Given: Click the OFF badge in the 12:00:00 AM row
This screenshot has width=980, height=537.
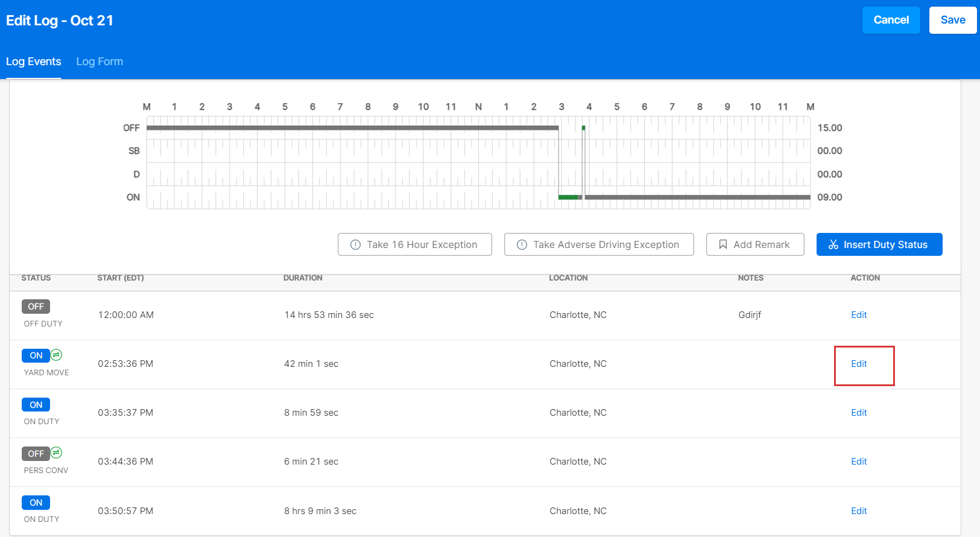Looking at the screenshot, I should (36, 307).
